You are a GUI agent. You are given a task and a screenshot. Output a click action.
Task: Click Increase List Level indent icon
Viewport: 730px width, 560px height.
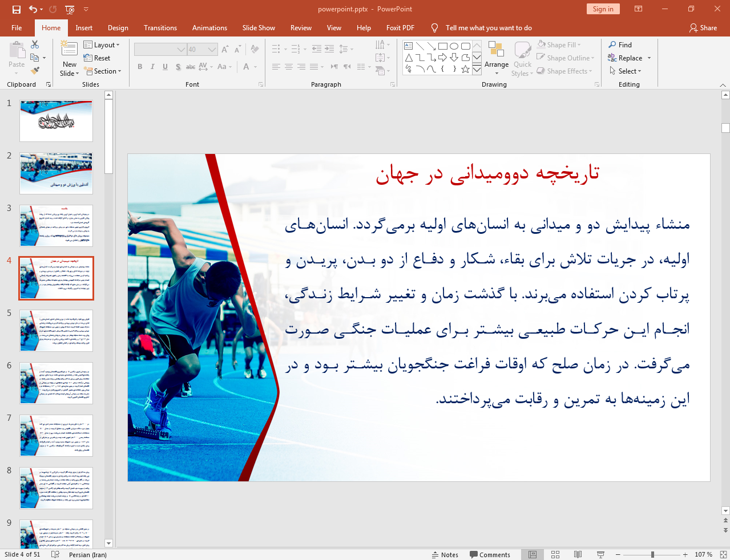click(x=329, y=49)
